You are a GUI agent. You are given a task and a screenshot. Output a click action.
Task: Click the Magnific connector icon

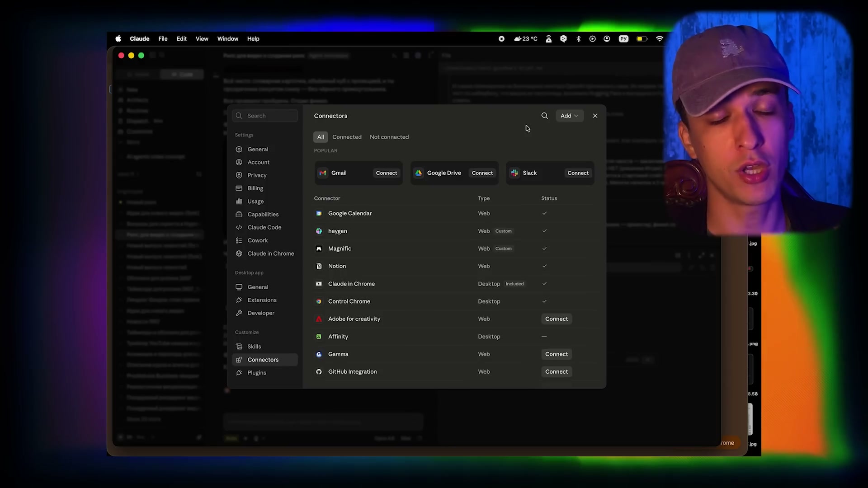point(319,249)
